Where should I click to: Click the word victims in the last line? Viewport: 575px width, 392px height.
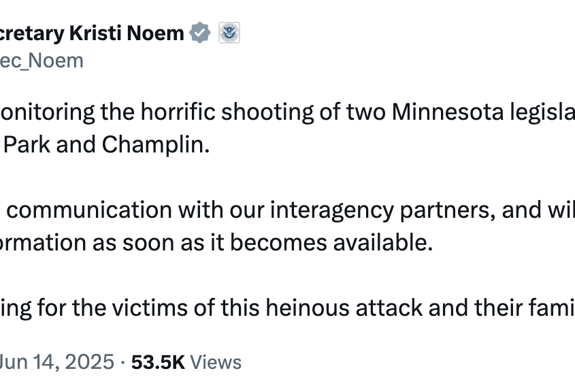point(150,308)
